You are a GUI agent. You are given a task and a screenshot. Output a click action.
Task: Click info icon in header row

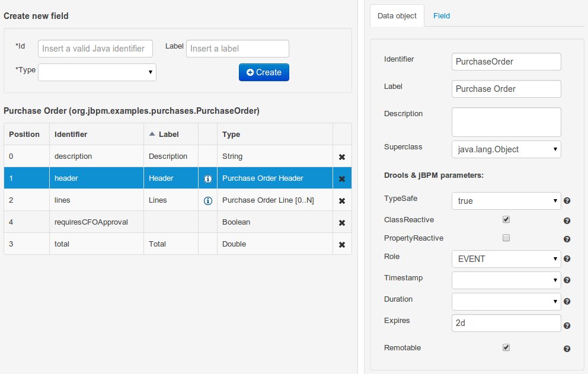tap(208, 178)
